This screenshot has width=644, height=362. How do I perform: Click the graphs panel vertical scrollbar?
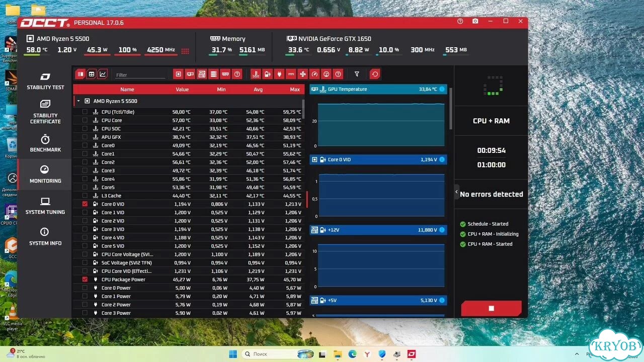[x=450, y=108]
